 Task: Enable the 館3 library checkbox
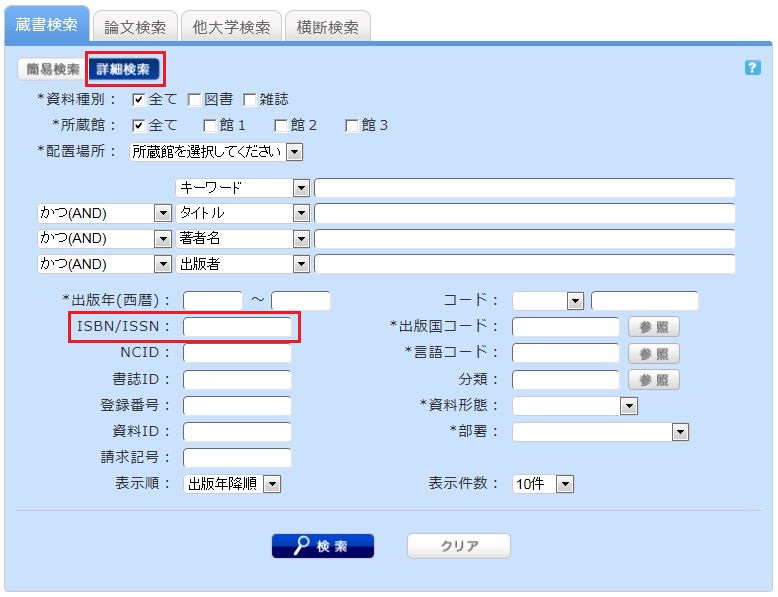[352, 126]
